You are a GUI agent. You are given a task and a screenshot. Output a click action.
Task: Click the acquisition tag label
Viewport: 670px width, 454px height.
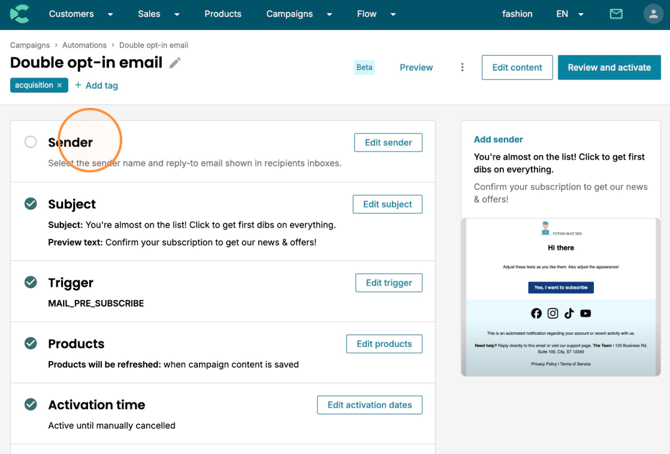(34, 85)
